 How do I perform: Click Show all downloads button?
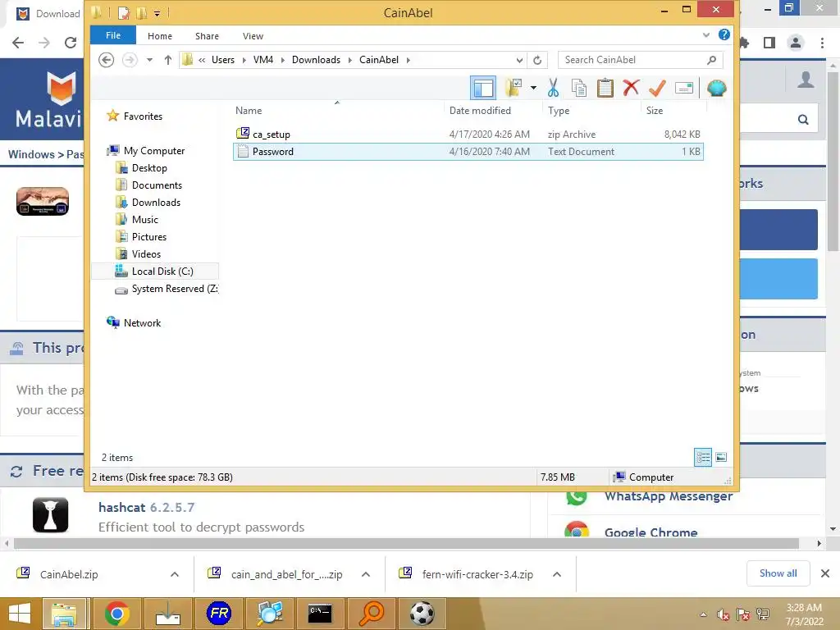pos(778,573)
